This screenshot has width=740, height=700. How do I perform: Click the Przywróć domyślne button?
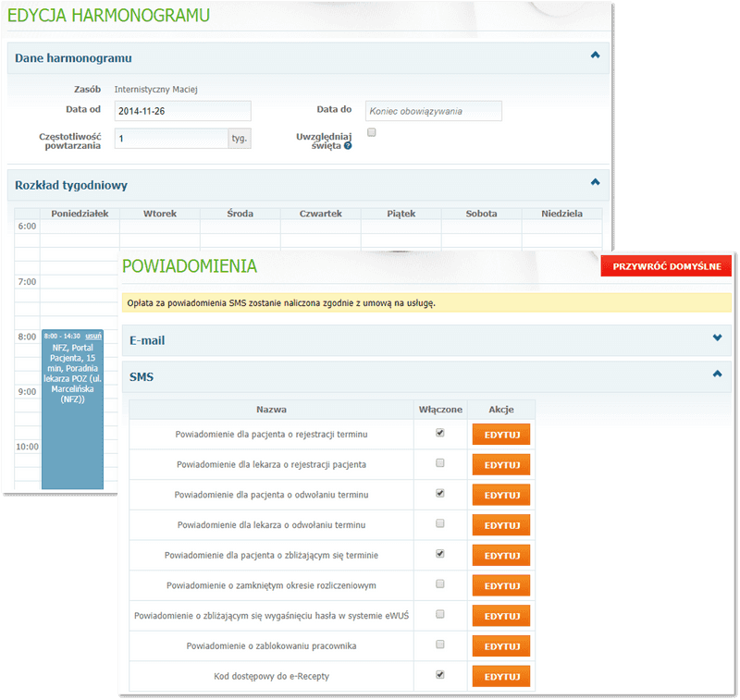pos(666,266)
